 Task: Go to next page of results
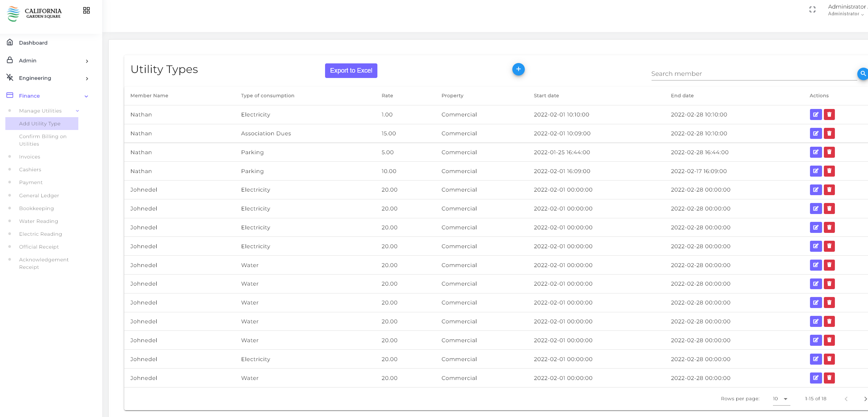click(x=865, y=399)
